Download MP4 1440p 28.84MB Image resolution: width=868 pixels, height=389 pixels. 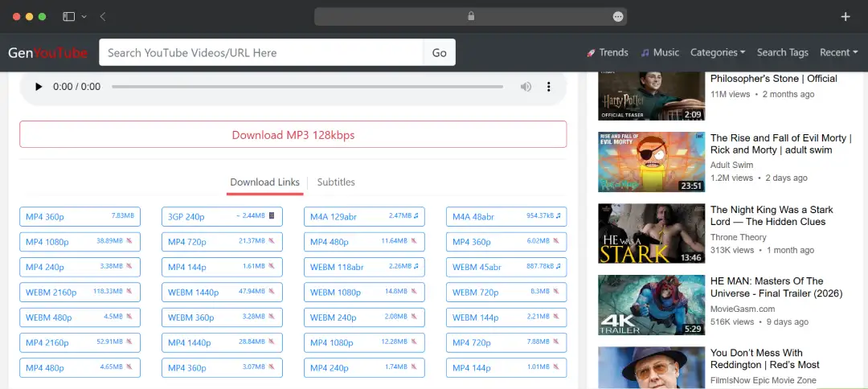click(x=222, y=342)
